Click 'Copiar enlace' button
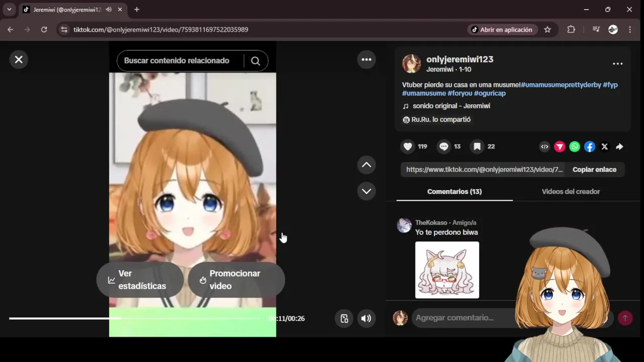The height and width of the screenshot is (362, 644). pos(594,169)
